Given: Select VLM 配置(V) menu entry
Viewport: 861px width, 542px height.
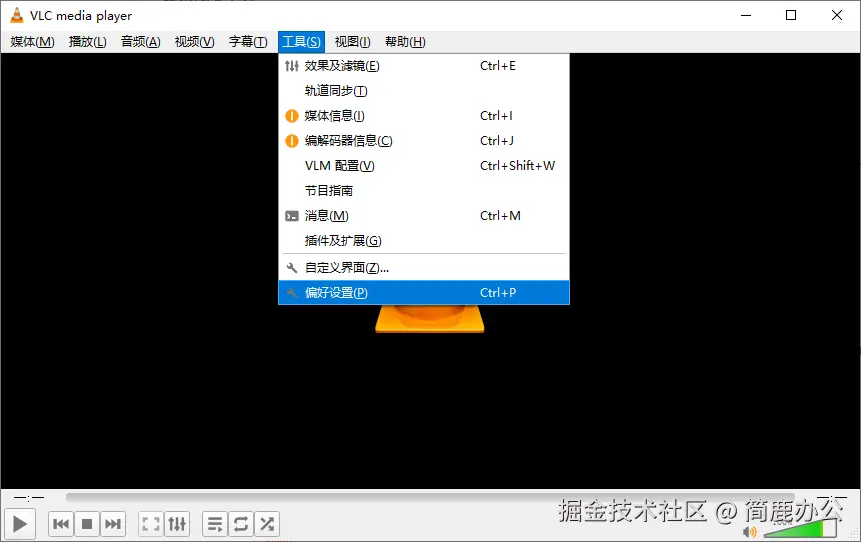Looking at the screenshot, I should (x=424, y=166).
